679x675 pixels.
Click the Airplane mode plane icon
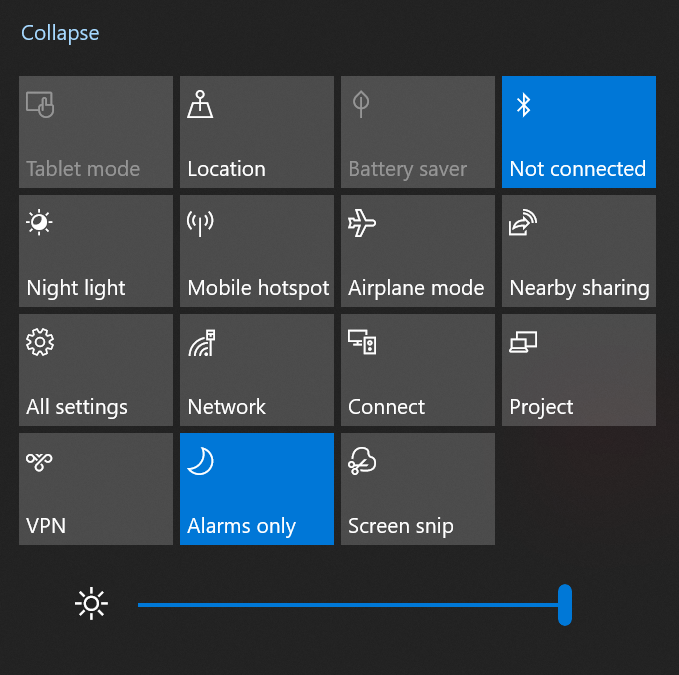pos(361,223)
